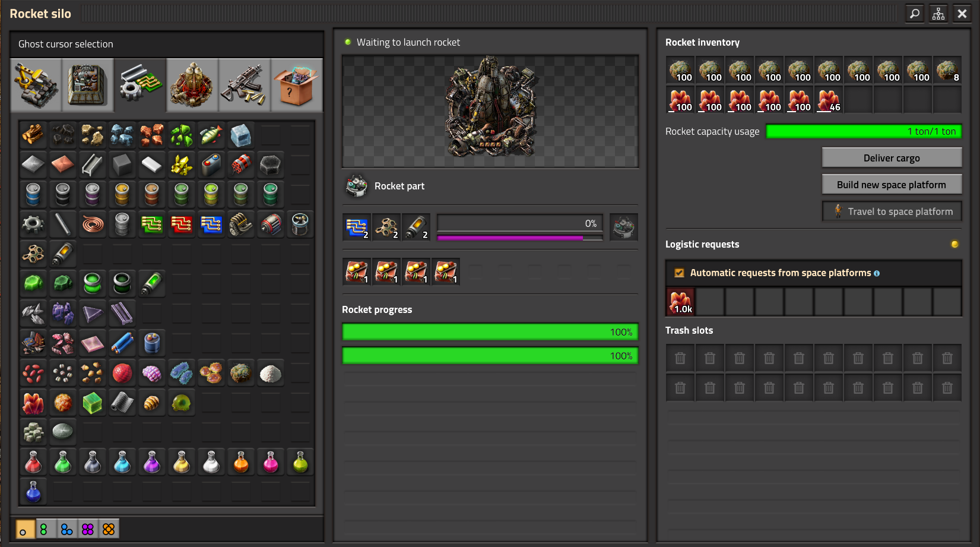This screenshot has width=980, height=547.
Task: Select legendary quality filter
Action: [109, 529]
